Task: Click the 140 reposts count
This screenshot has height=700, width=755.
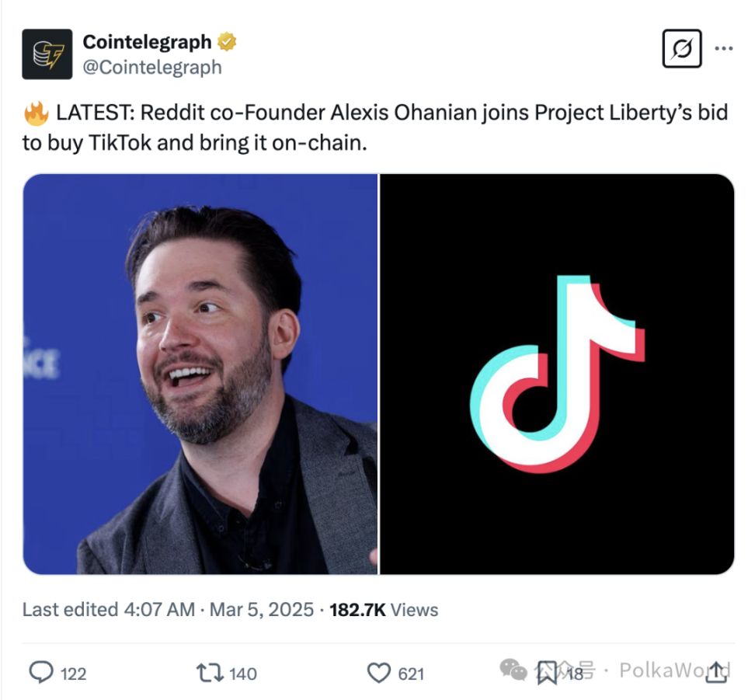Action: (x=242, y=674)
